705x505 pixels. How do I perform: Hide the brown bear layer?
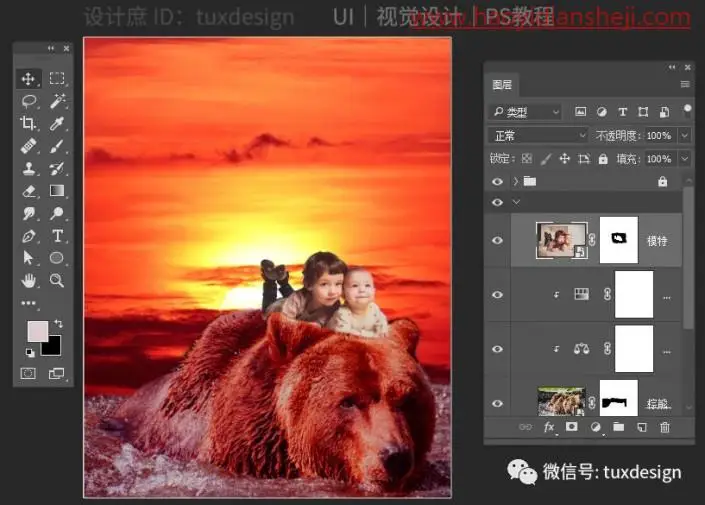coord(497,403)
